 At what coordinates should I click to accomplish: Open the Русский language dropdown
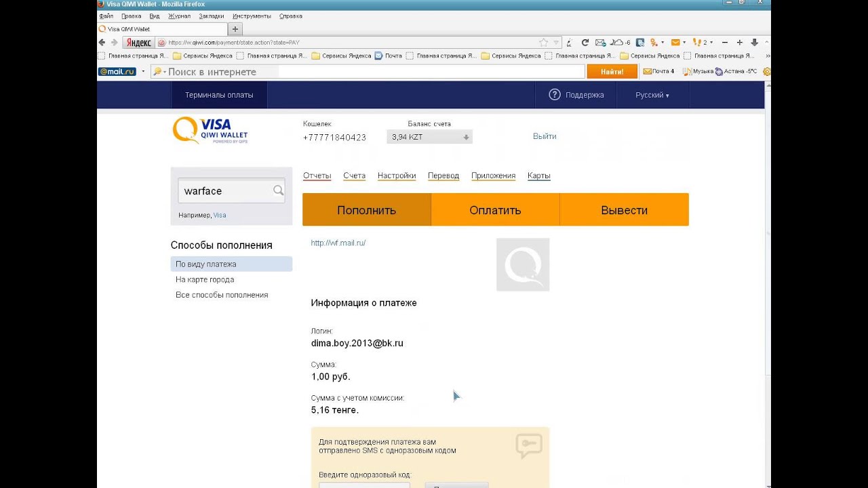click(652, 95)
